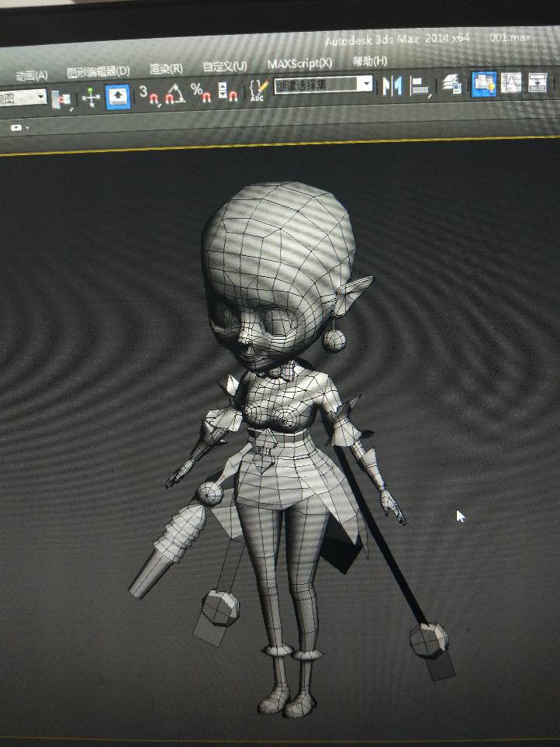
Task: Open Edit Named Selection Sets
Action: pos(258,89)
